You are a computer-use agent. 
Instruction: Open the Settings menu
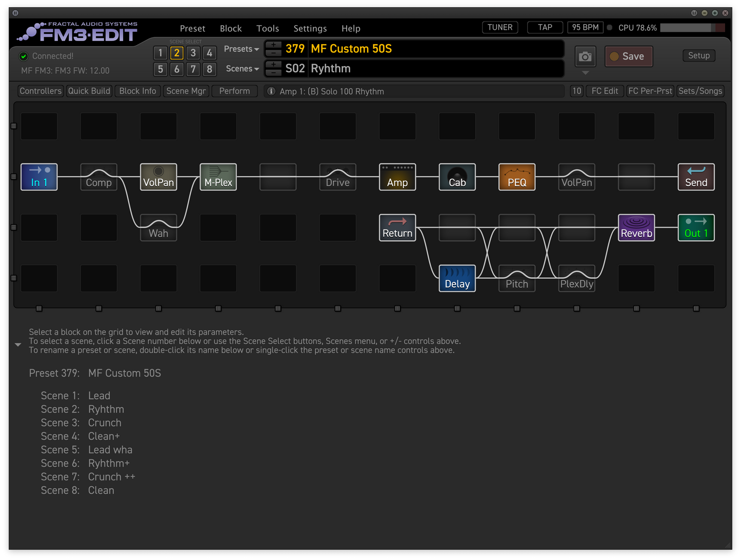tap(310, 29)
